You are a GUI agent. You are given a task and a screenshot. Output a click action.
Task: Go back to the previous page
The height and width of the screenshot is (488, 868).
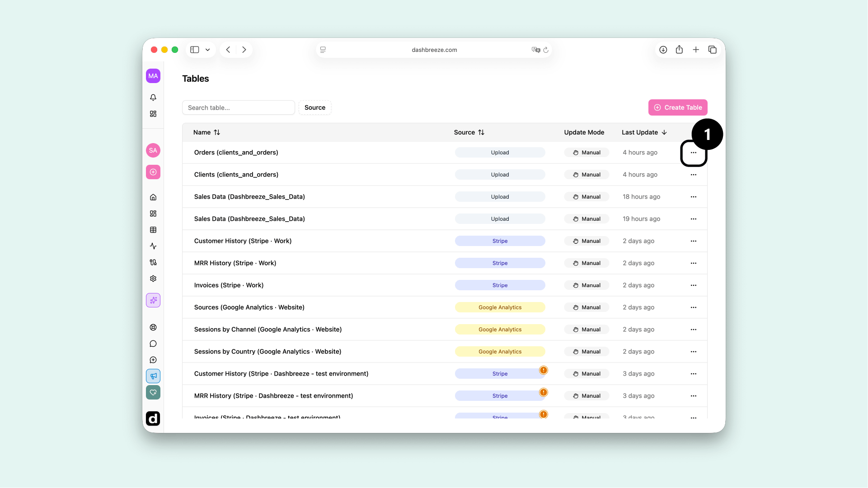tap(228, 50)
